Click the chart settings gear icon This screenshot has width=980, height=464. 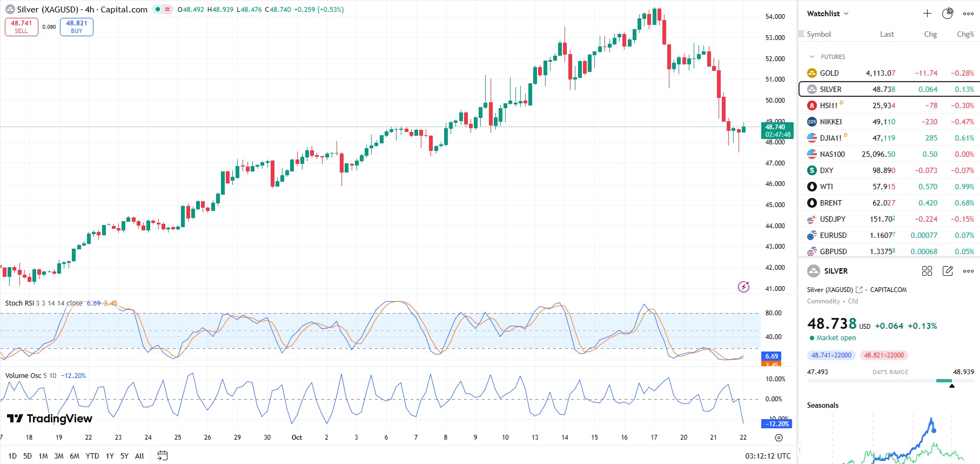[778, 438]
